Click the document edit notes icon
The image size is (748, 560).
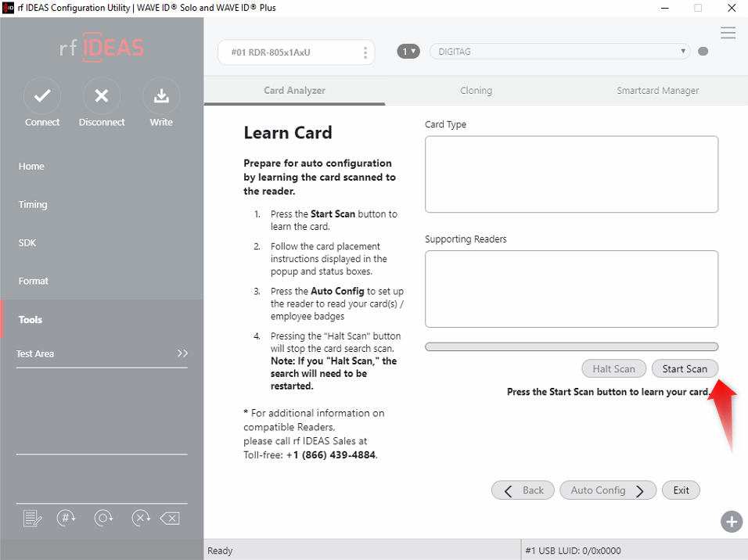(x=32, y=519)
